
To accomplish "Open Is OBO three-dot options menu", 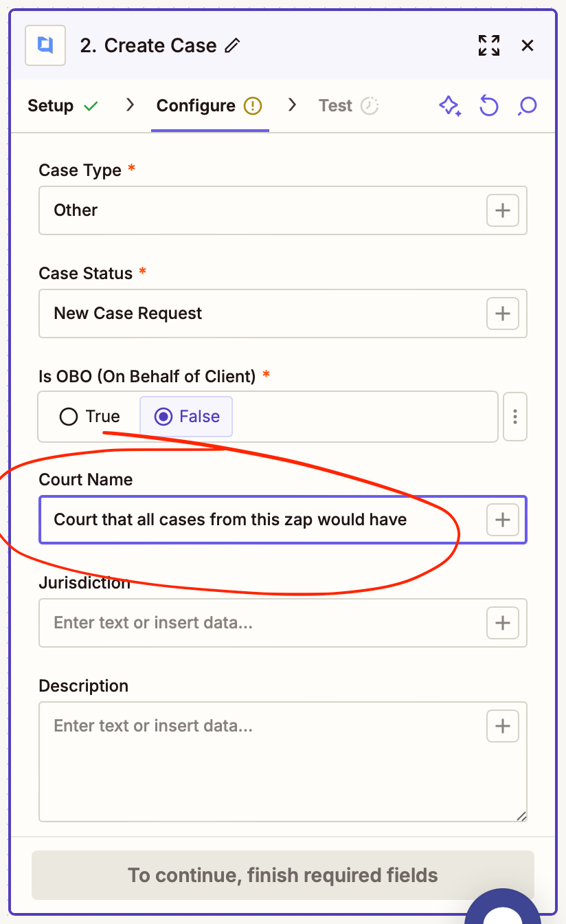I will point(515,417).
